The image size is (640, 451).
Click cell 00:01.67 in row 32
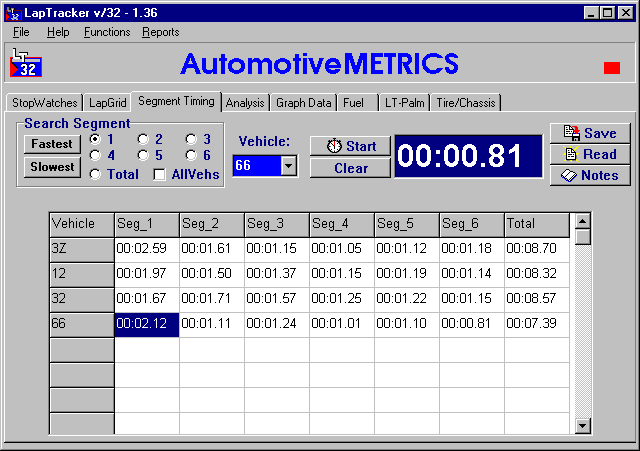147,300
